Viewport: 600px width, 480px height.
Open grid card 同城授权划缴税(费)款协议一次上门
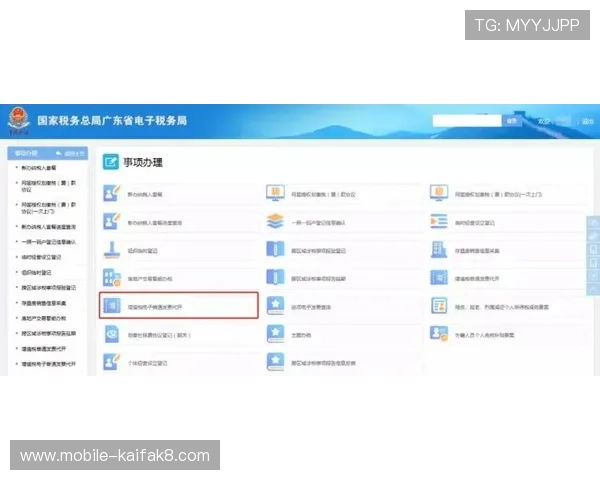pyautogui.click(x=508, y=194)
